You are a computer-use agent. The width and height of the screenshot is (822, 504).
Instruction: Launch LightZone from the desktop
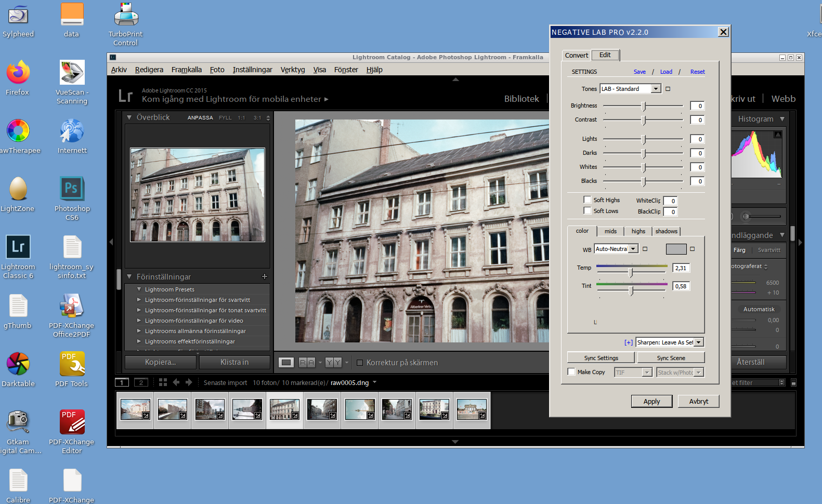pyautogui.click(x=18, y=194)
